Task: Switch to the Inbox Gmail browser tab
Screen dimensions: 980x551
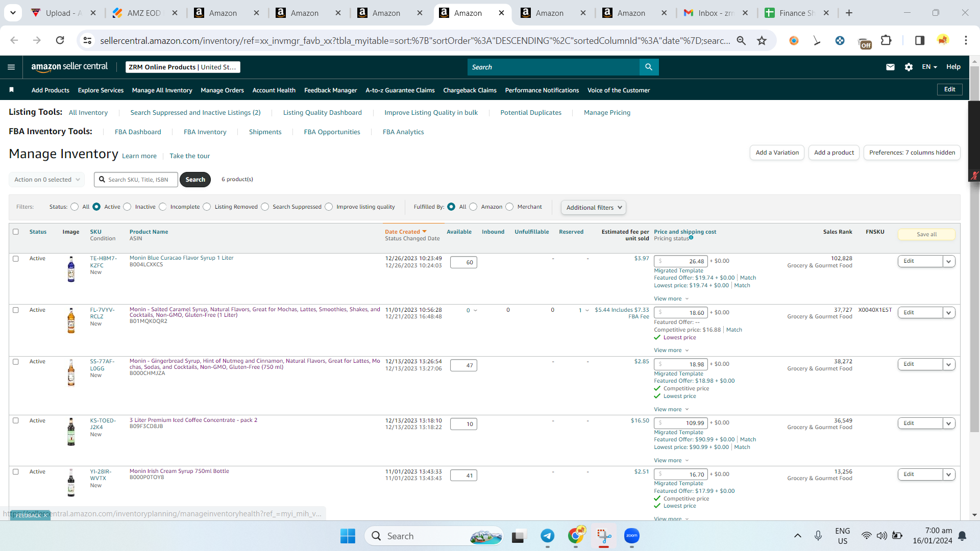Action: [717, 13]
